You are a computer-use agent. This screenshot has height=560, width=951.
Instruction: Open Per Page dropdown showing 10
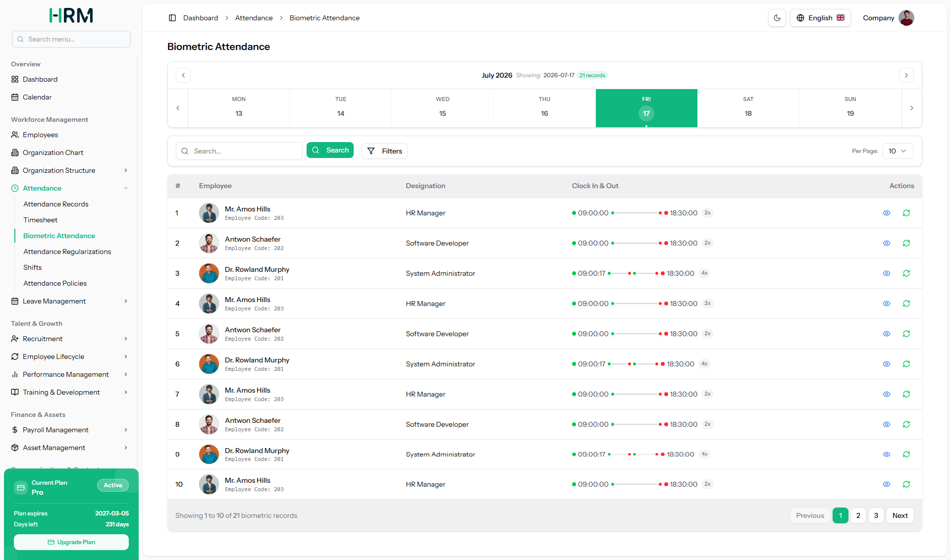(x=898, y=151)
